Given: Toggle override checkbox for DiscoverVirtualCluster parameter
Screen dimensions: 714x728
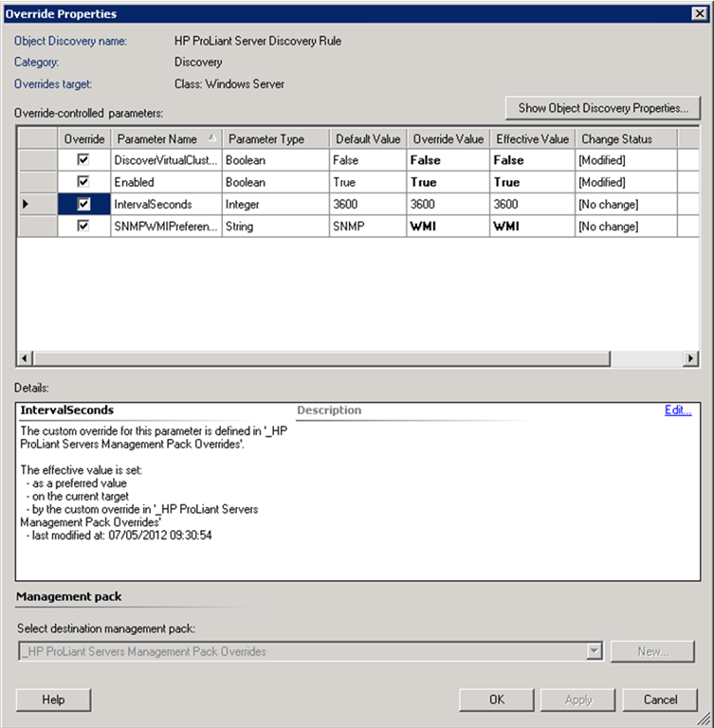Looking at the screenshot, I should tap(83, 160).
